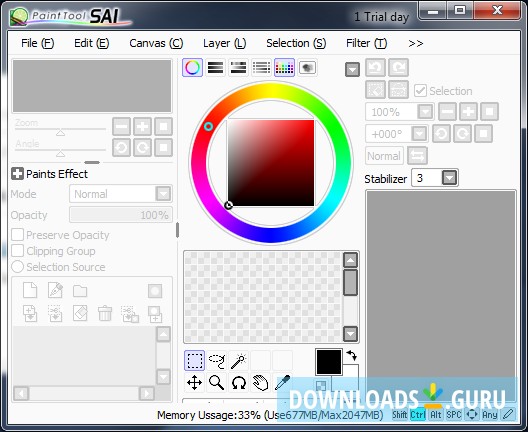
Task: Click the new layer page icon
Action: pos(30,290)
